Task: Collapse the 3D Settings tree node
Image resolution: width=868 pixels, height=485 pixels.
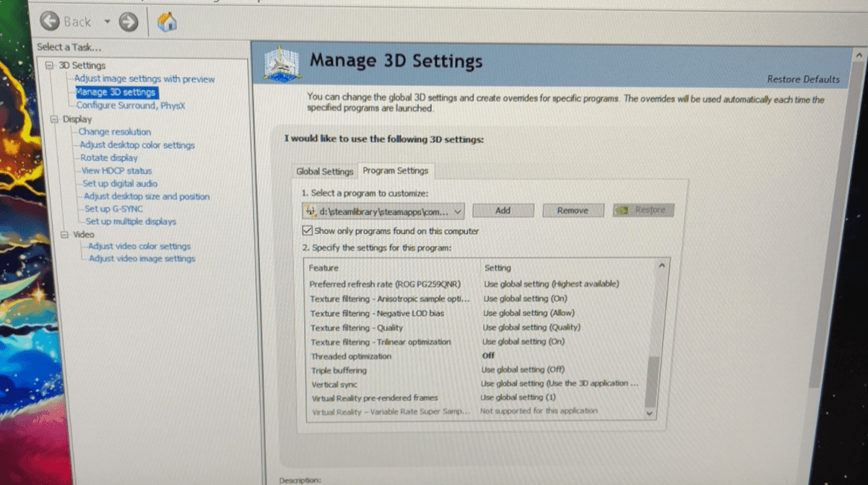Action: pyautogui.click(x=49, y=66)
